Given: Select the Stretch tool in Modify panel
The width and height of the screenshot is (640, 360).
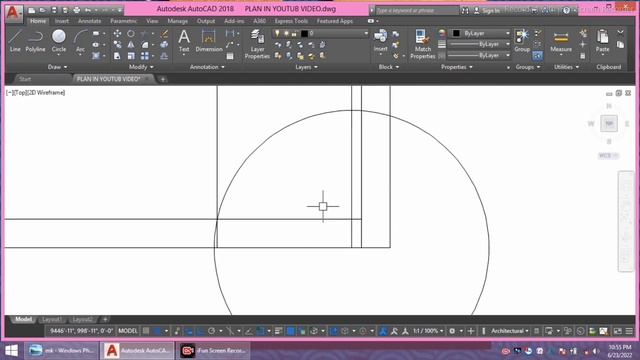Looking at the screenshot, I should [x=117, y=56].
